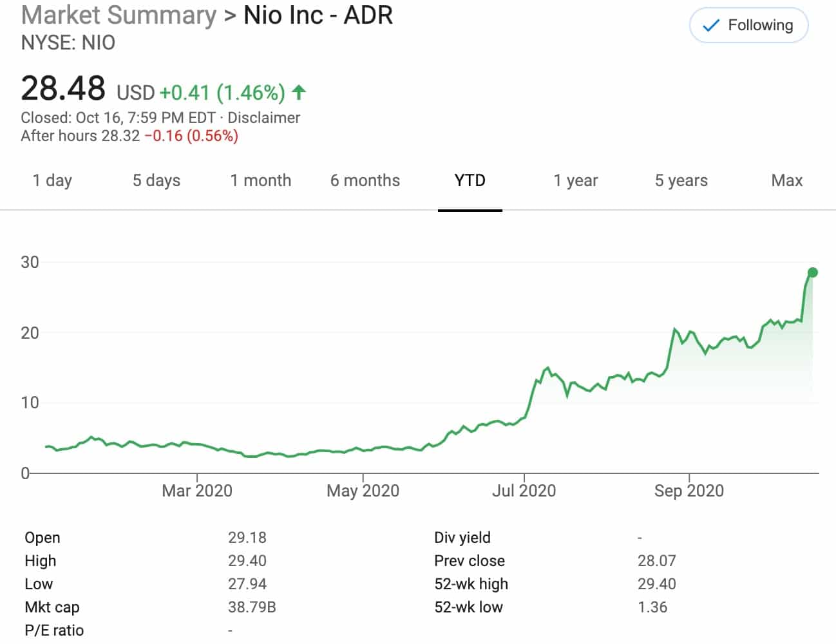Screen dimensions: 836x644
Task: Select the 6 months time range
Action: (x=365, y=181)
